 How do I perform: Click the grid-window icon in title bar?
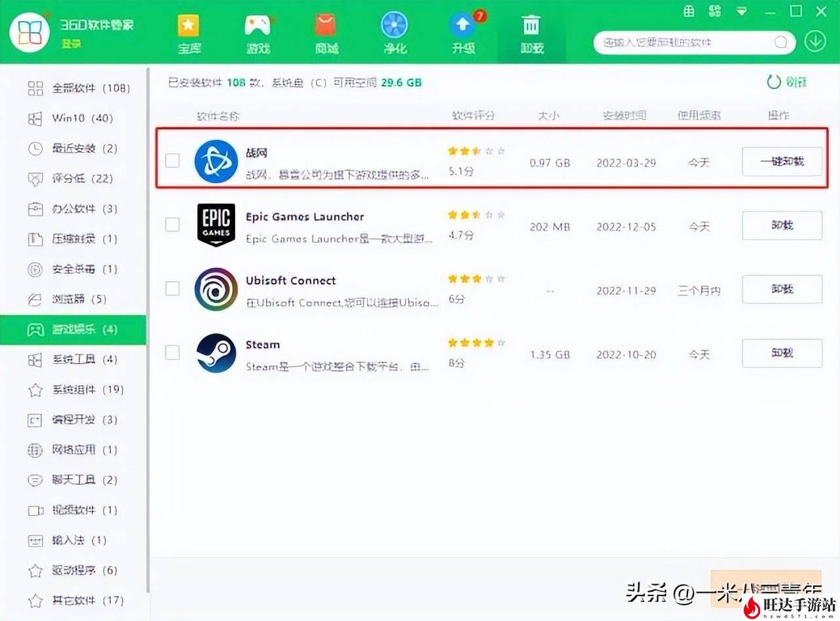pos(689,11)
